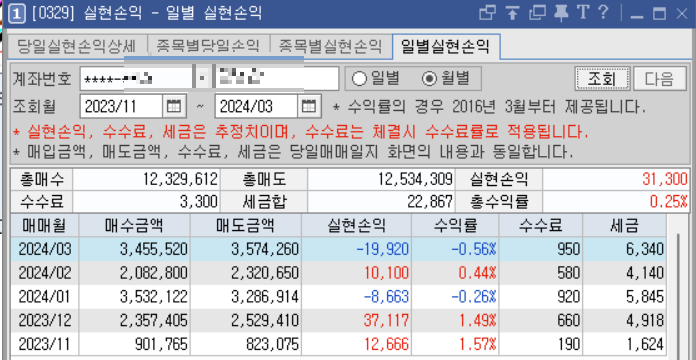Click the 수수료 column header in table
The image size is (696, 360).
540,226
